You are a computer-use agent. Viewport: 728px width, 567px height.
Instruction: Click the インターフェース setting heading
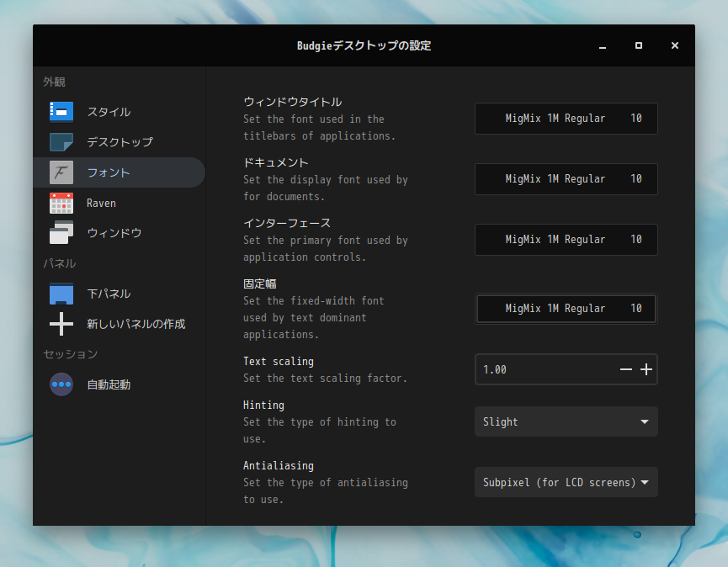pyautogui.click(x=287, y=223)
